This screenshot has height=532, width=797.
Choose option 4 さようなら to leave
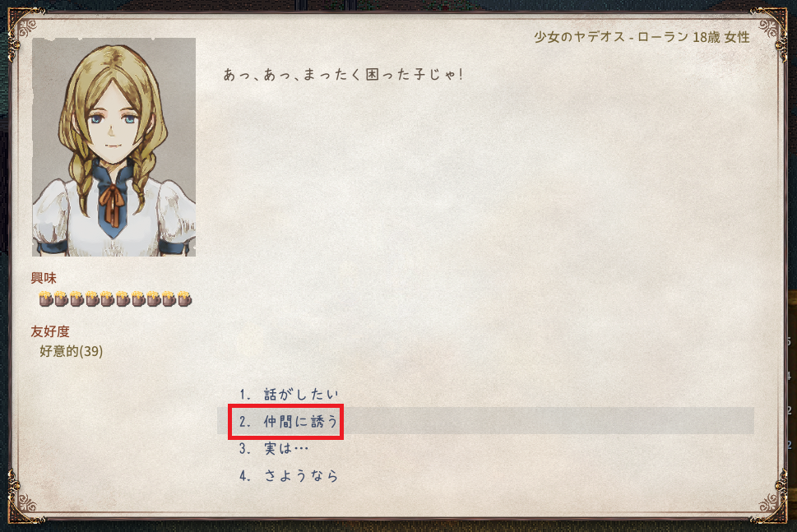289,476
